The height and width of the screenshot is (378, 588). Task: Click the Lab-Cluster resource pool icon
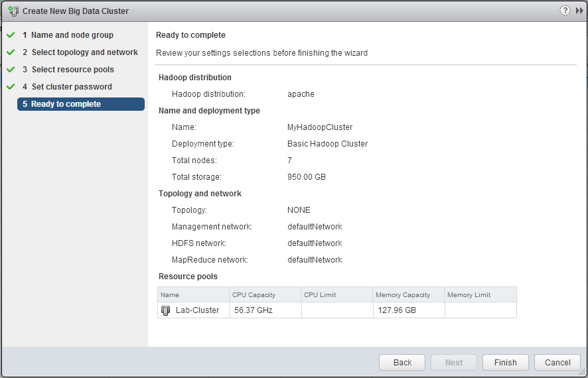(x=165, y=310)
